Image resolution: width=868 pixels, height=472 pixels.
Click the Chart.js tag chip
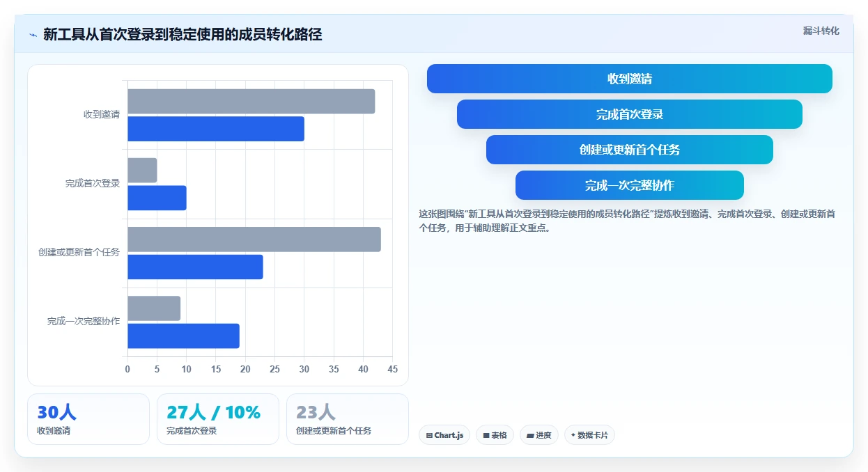click(444, 435)
